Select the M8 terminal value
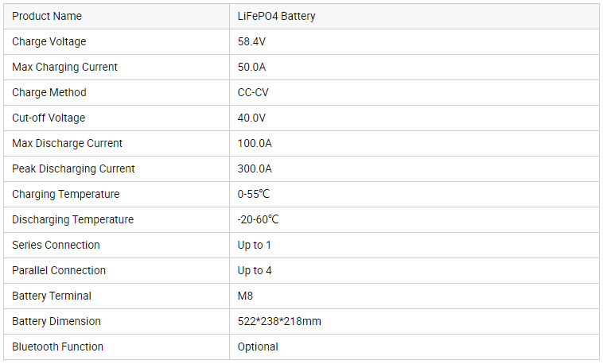603x364 pixels. [245, 296]
